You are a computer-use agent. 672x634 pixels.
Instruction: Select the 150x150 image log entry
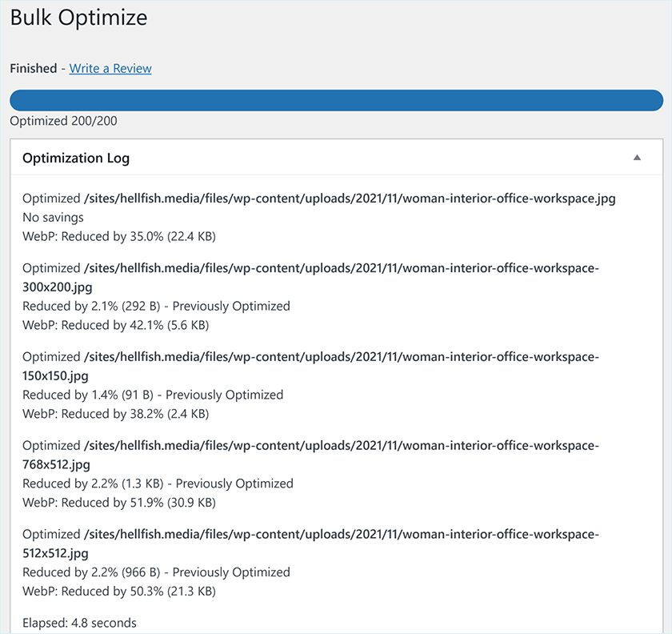tap(320, 367)
